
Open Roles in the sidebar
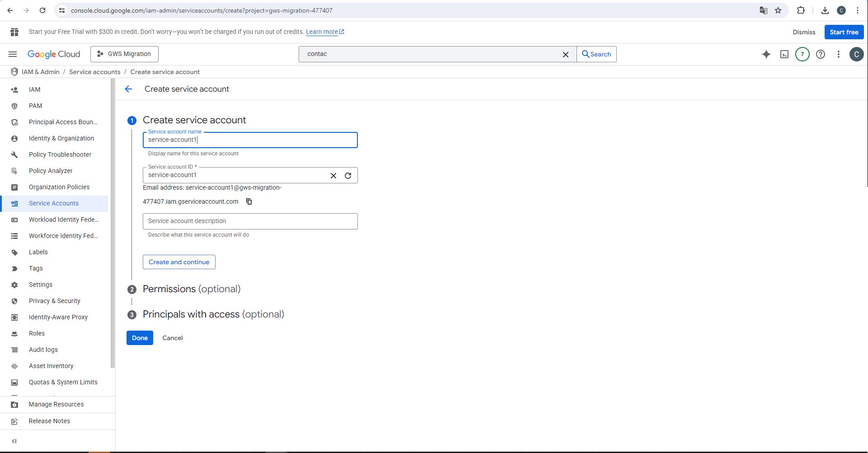[x=37, y=333]
